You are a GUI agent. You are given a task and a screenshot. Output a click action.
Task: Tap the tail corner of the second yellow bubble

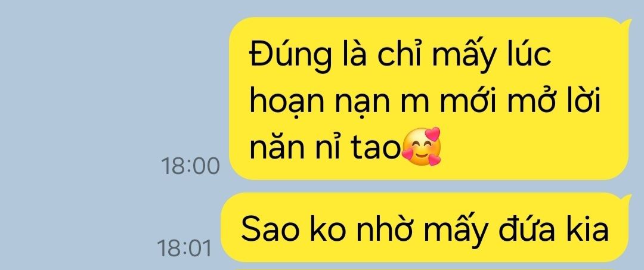click(x=627, y=198)
